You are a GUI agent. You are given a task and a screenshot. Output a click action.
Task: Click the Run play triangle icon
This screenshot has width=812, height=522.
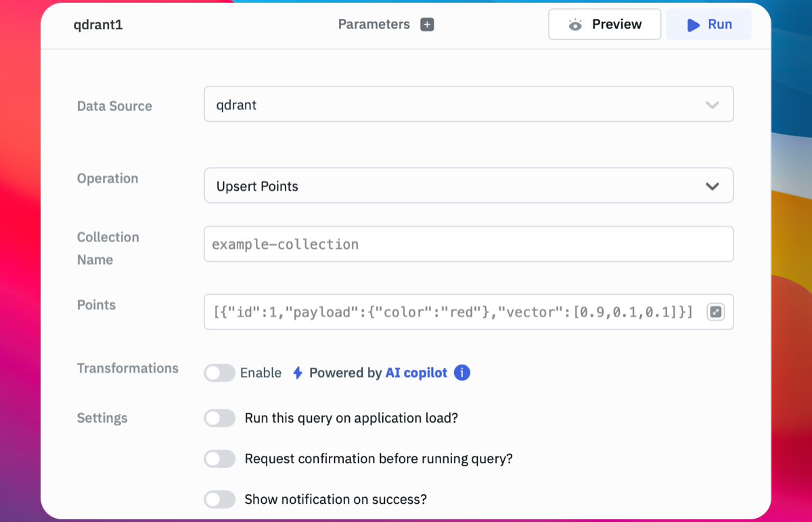point(693,25)
